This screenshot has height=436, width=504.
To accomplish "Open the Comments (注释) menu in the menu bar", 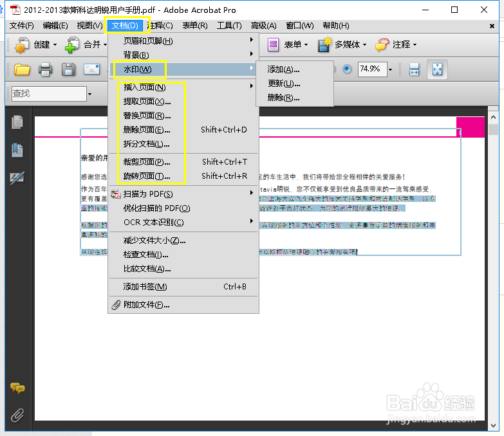I will click(160, 26).
